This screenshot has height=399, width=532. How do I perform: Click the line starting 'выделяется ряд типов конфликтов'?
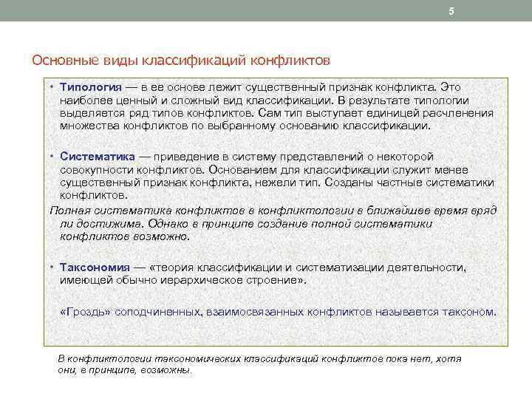click(x=276, y=113)
